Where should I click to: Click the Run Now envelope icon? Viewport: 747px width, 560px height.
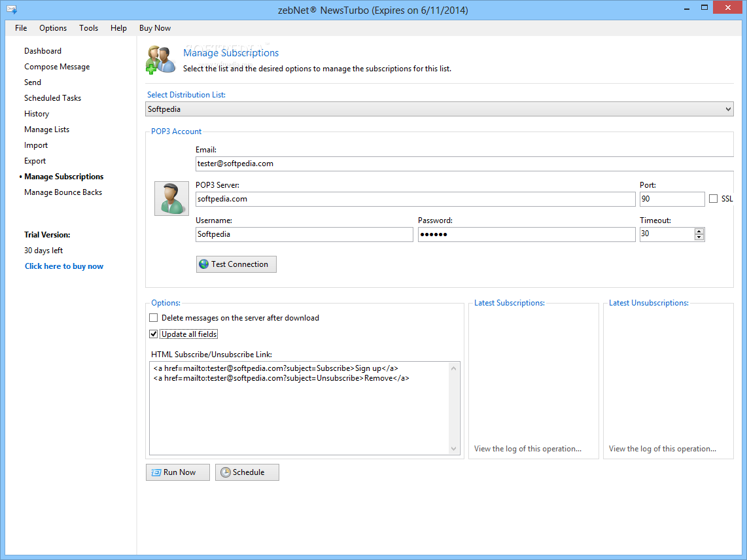coord(156,472)
